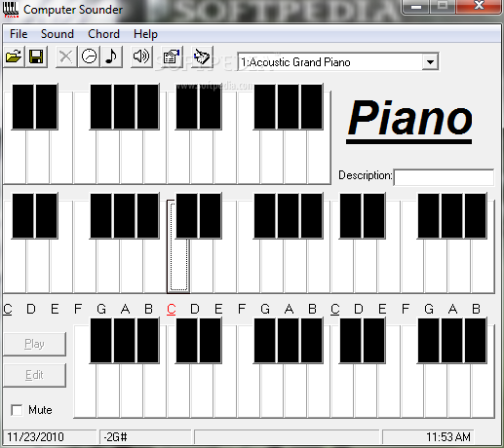Click the leftmost underlined C note label

[8, 310]
